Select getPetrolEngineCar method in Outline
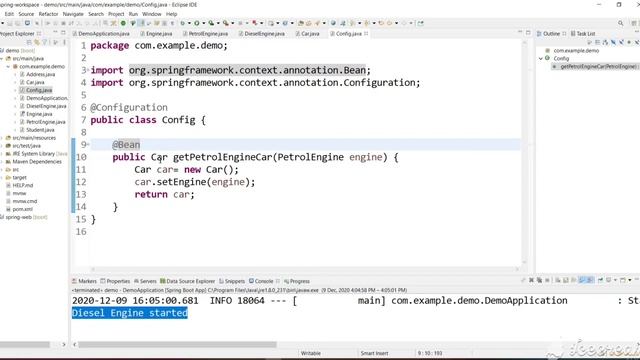The image size is (640, 360). [x=598, y=66]
